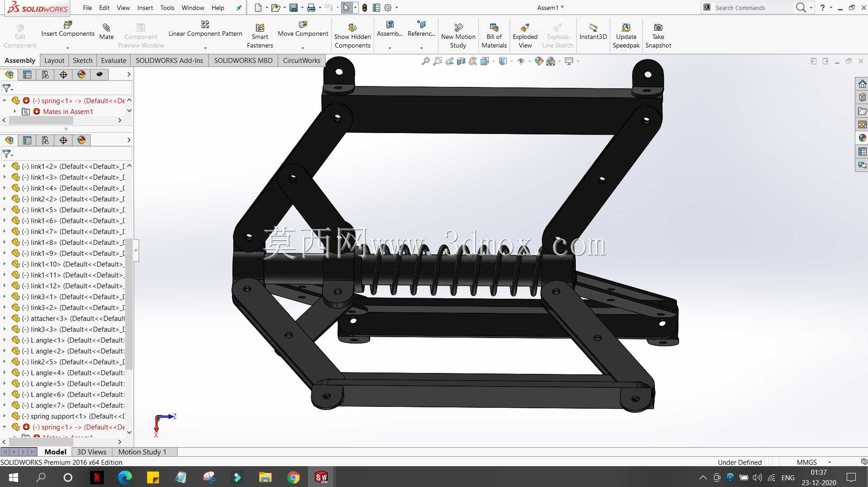Open Motion Study 1 tab
The width and height of the screenshot is (868, 487).
pyautogui.click(x=142, y=452)
